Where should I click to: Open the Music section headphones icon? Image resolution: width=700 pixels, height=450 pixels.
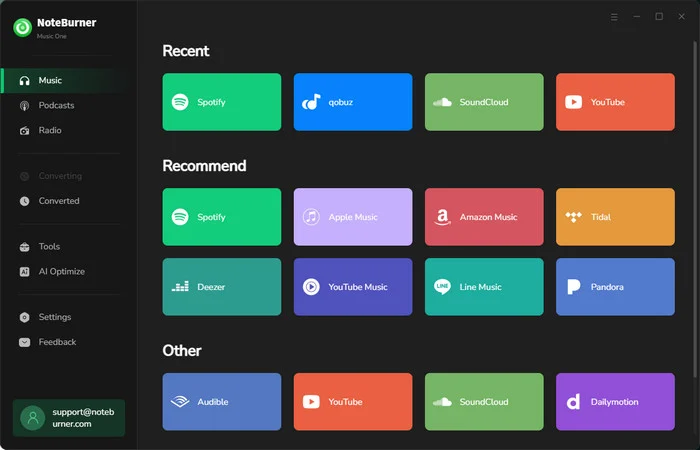pos(25,81)
